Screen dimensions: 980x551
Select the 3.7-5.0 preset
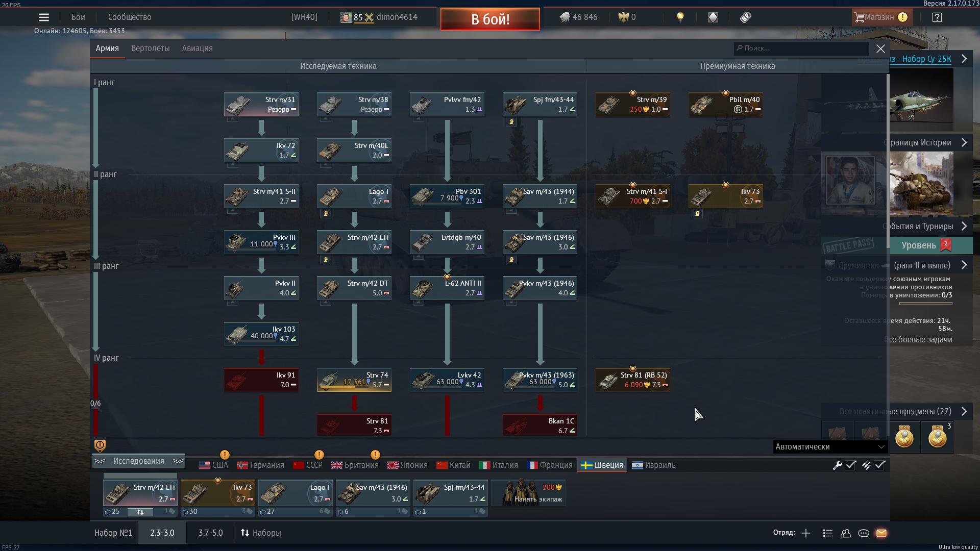[x=211, y=533]
